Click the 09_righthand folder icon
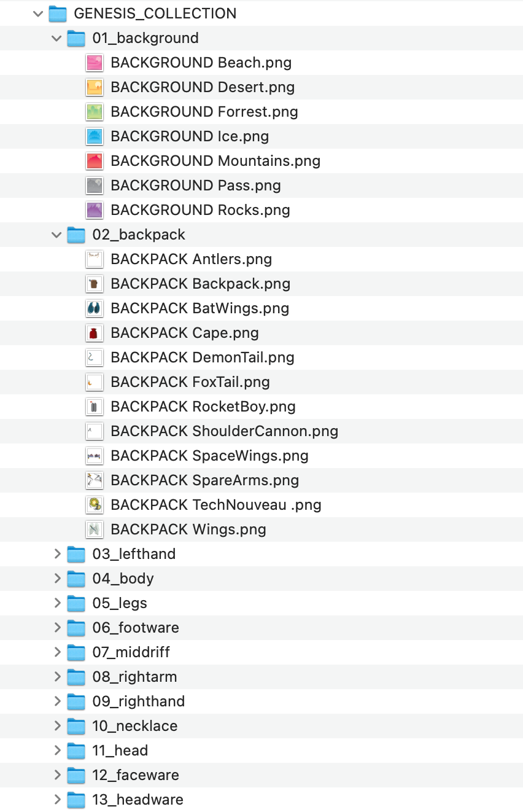Screen dimensions: 523x812 76,701
